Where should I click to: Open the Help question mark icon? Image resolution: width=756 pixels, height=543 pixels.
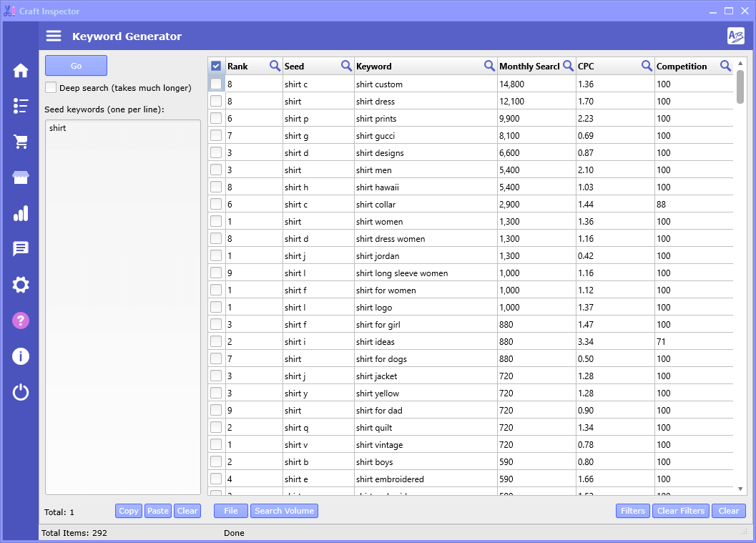point(20,321)
